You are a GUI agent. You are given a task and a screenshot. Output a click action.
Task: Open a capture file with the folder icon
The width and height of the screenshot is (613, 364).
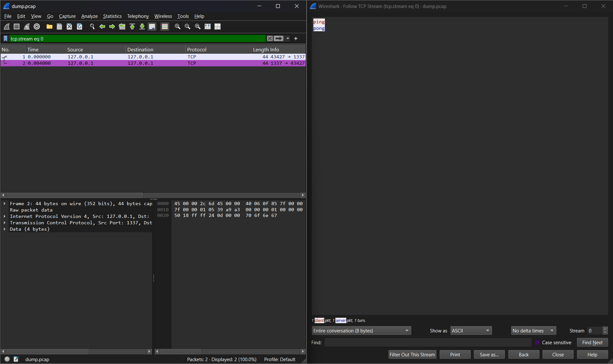pyautogui.click(x=49, y=26)
